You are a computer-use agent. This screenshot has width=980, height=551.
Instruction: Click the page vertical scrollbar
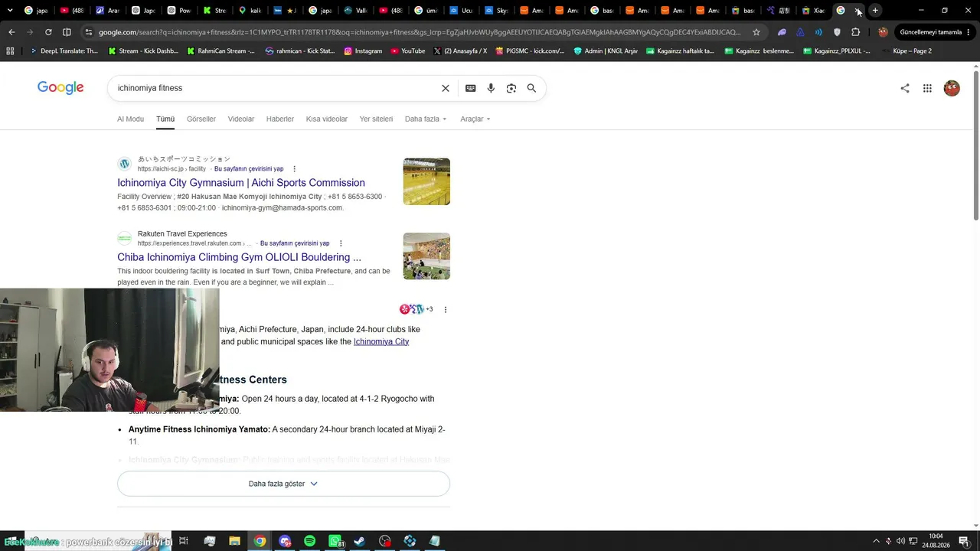(976, 145)
